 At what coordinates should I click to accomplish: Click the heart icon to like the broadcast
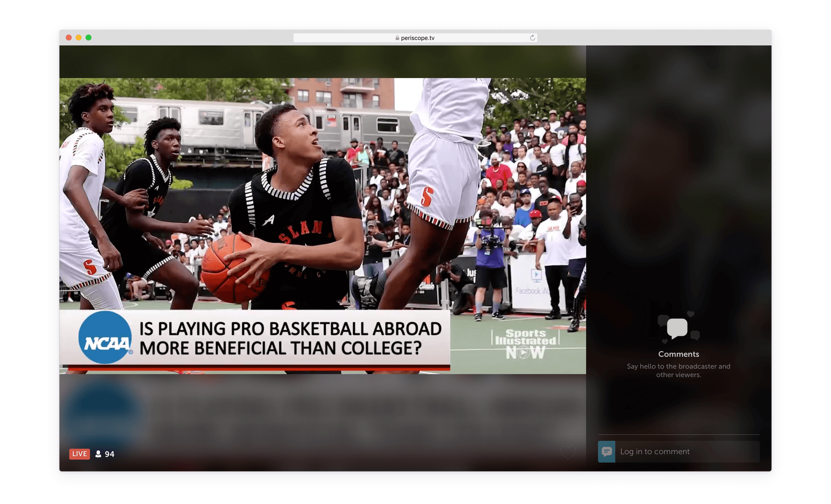(x=568, y=452)
